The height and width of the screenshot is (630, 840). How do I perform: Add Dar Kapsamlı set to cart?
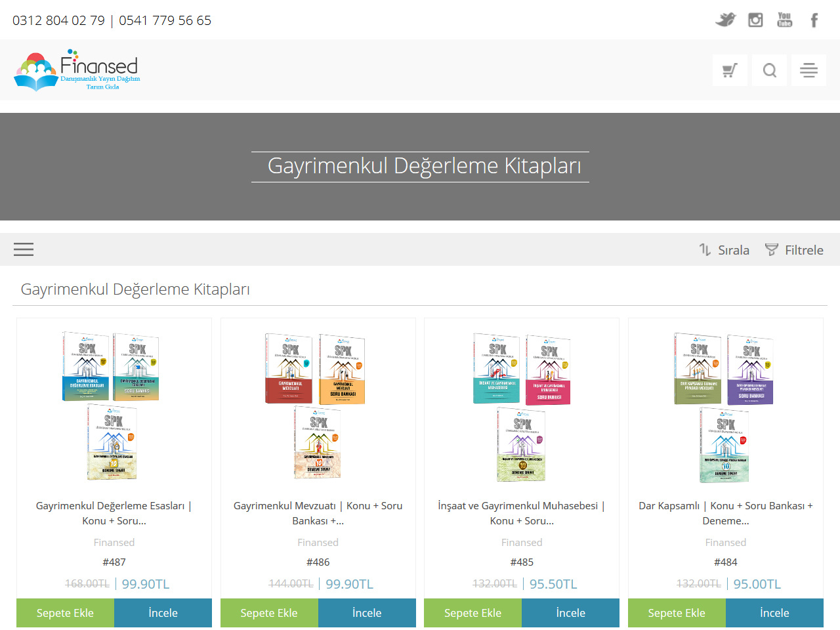(677, 613)
